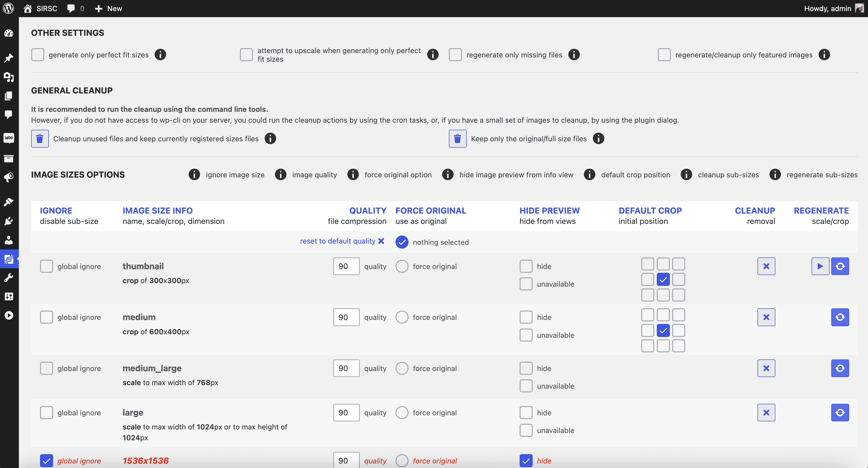The width and height of the screenshot is (868, 468).
Task: Enable global ignore for thumbnail size
Action: [46, 266]
